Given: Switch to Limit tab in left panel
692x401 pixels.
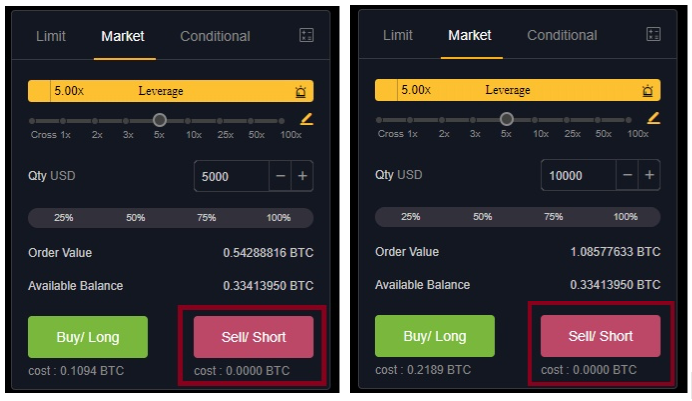Looking at the screenshot, I should coord(51,36).
